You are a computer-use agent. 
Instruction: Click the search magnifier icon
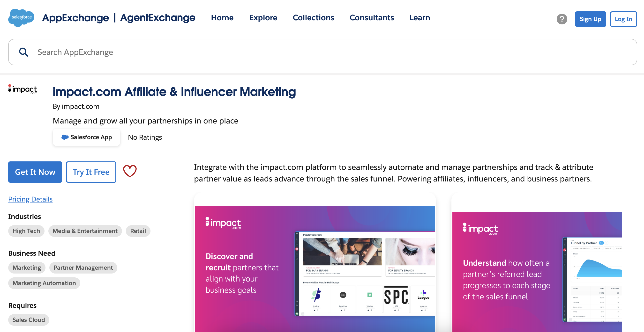click(x=24, y=52)
